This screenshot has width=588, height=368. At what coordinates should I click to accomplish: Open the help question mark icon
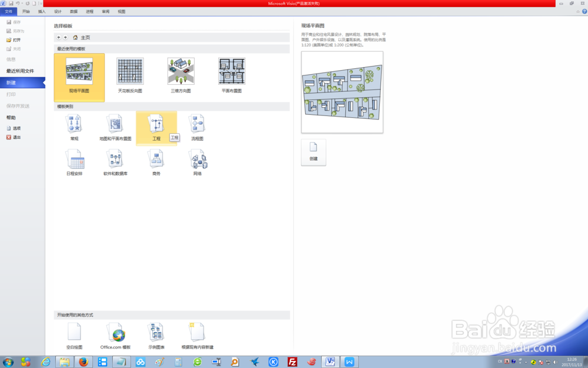tap(584, 12)
